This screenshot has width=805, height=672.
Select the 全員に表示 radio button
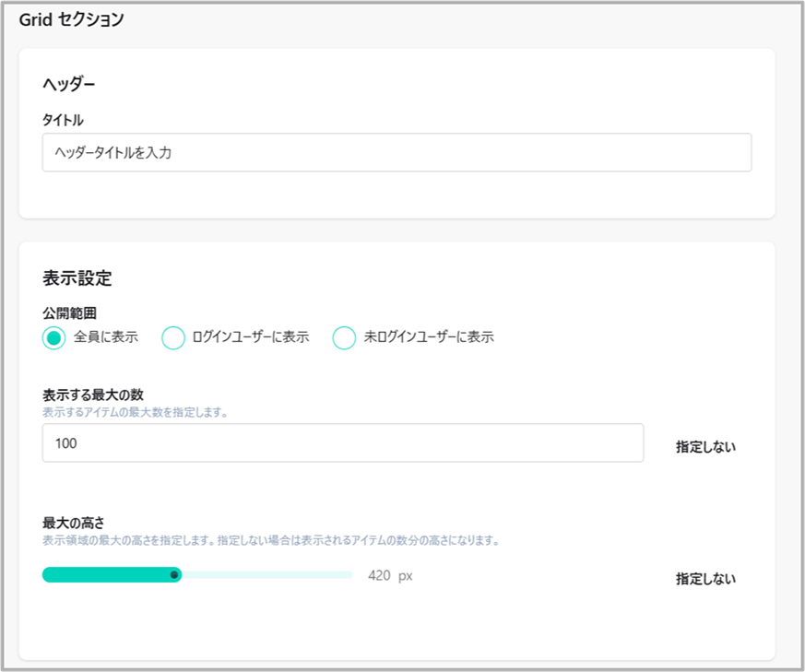[x=53, y=337]
